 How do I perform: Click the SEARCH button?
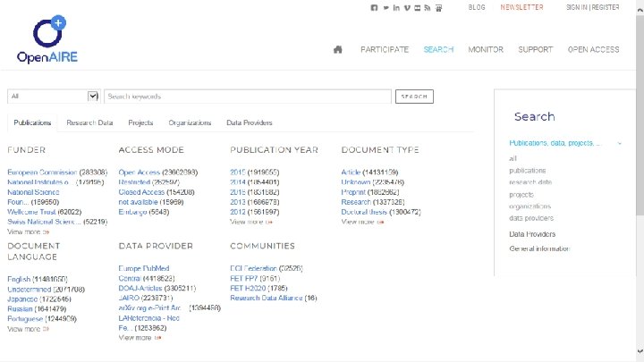(x=414, y=97)
